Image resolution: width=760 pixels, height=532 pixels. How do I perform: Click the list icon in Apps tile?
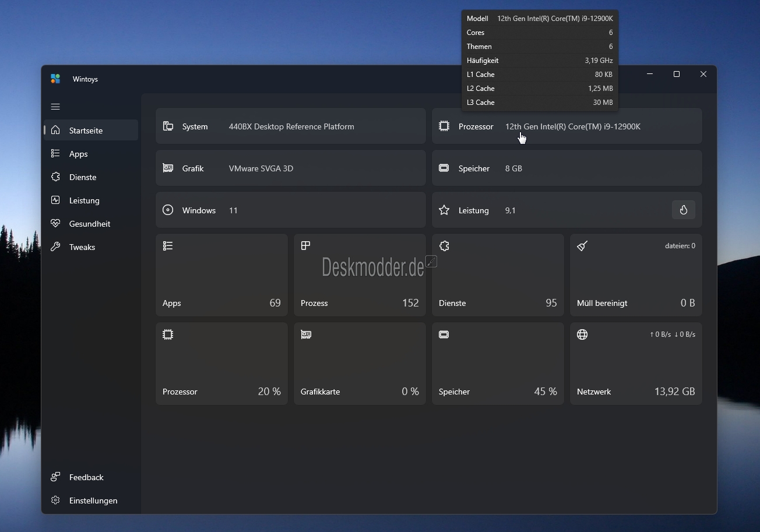pos(168,246)
